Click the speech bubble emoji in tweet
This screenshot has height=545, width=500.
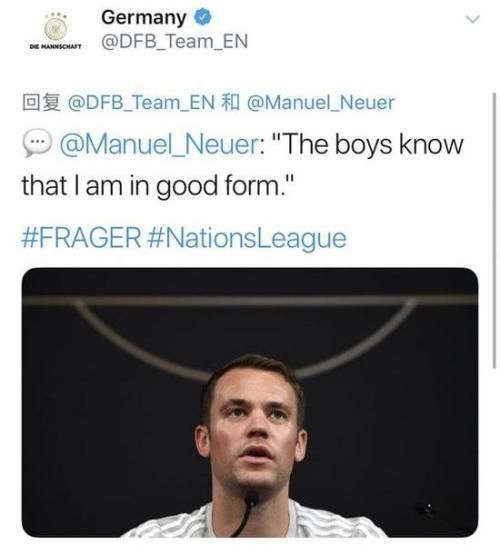coord(37,143)
